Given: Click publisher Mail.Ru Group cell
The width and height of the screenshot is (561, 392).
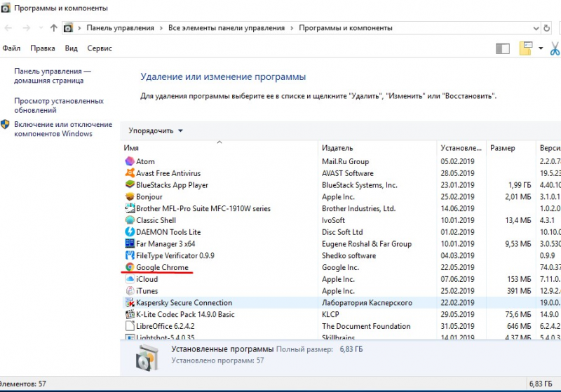Looking at the screenshot, I should [x=345, y=161].
